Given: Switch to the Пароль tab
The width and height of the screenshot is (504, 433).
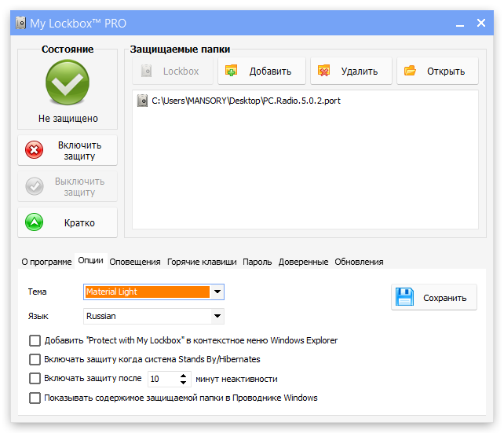Looking at the screenshot, I should pyautogui.click(x=257, y=262).
